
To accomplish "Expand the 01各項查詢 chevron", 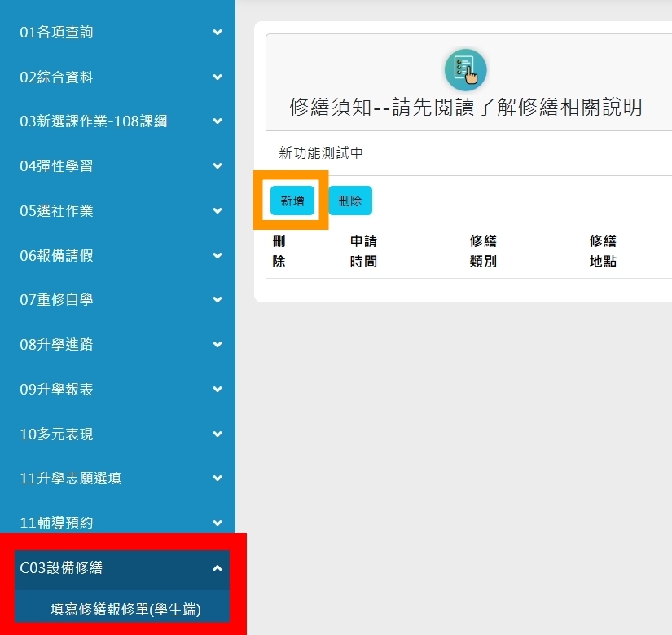I will (x=217, y=32).
